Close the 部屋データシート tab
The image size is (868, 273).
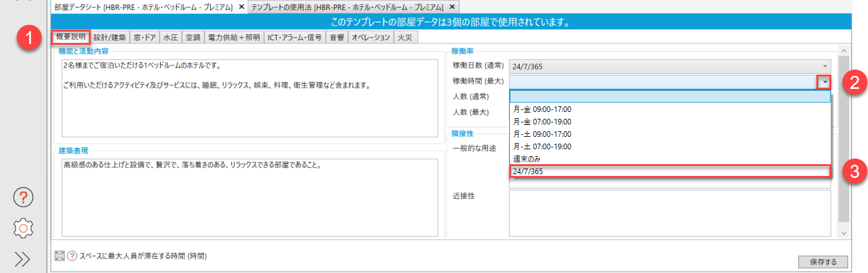pos(241,7)
